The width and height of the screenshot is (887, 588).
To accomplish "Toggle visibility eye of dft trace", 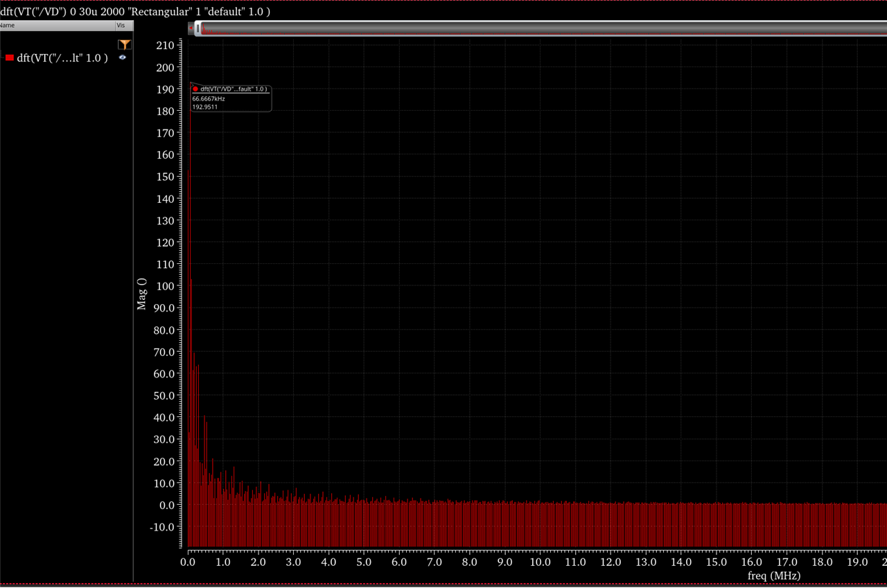I will coord(123,57).
